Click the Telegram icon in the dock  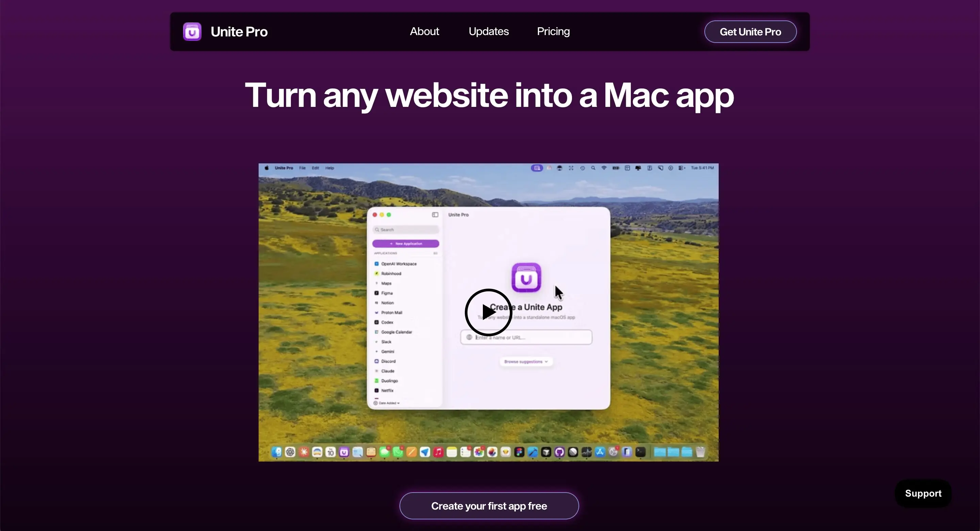pos(425,452)
